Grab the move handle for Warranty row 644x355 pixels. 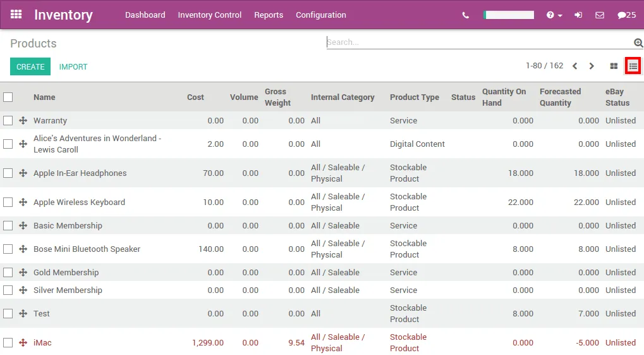click(23, 120)
